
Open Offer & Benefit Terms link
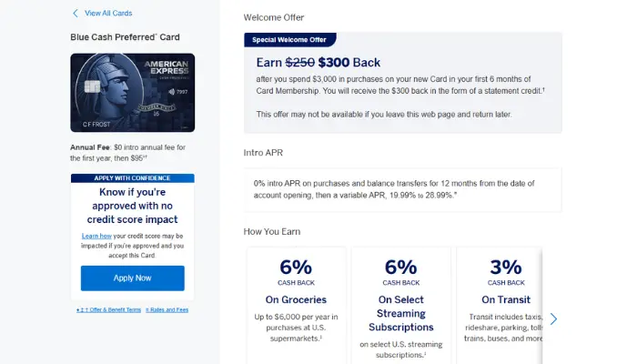[x=109, y=309]
